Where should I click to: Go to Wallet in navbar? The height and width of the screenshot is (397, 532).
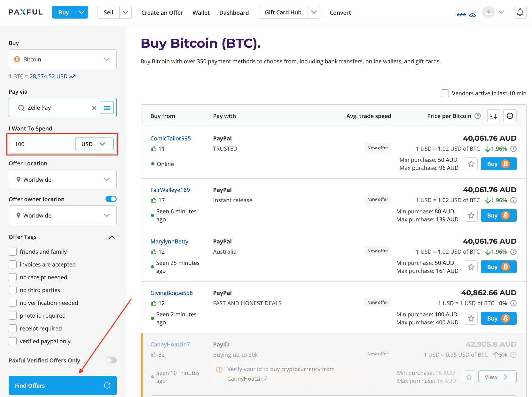point(201,12)
